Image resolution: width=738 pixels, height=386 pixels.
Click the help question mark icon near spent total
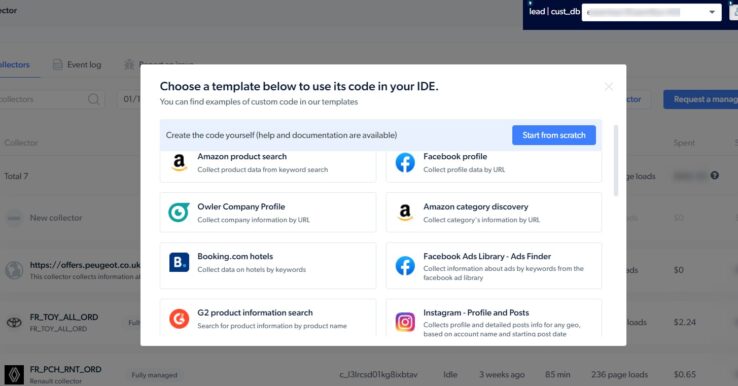click(x=714, y=176)
